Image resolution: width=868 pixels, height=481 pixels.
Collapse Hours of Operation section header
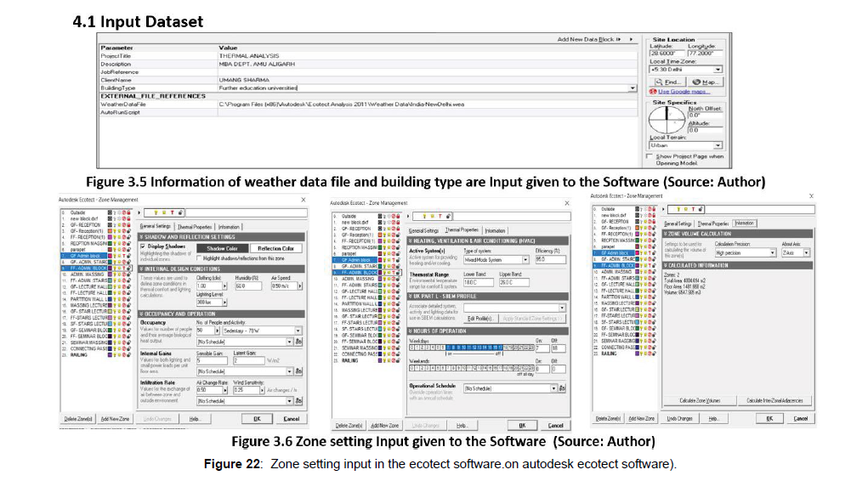489,331
